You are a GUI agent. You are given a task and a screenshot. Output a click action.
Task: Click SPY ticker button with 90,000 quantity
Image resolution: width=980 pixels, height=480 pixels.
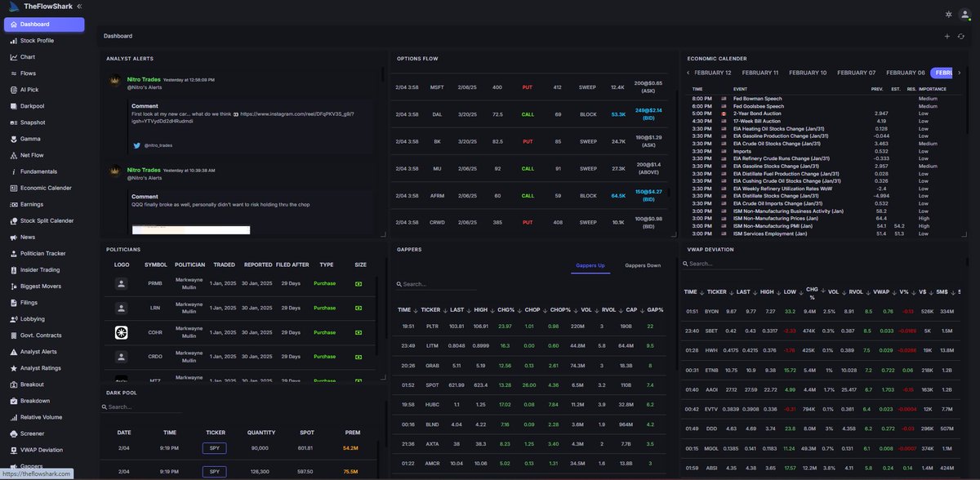(214, 447)
